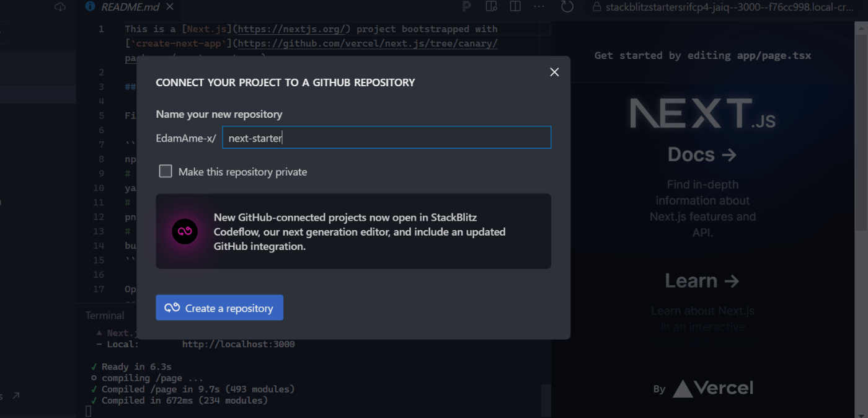This screenshot has height=418, width=868.
Task: Click the external arrow icon in sidebar bottom
Action: click(x=15, y=396)
